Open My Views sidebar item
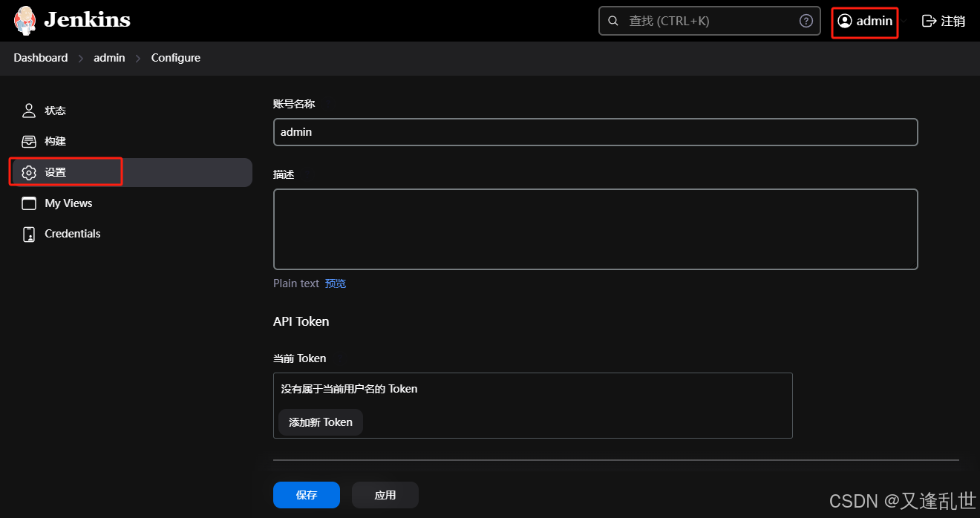The height and width of the screenshot is (518, 980). (x=131, y=203)
